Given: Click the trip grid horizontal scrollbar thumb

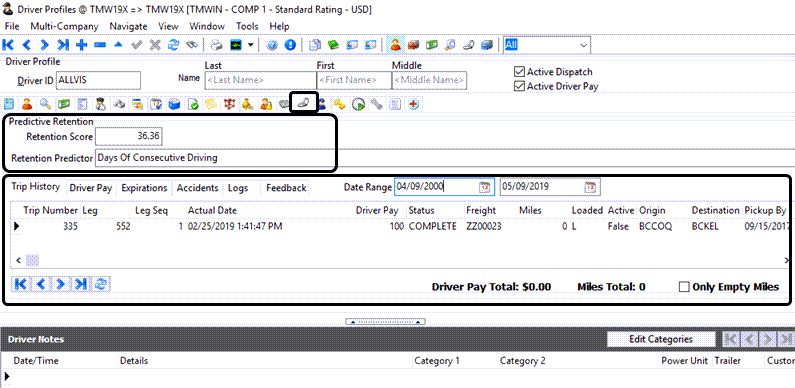Looking at the screenshot, I should point(32,260).
